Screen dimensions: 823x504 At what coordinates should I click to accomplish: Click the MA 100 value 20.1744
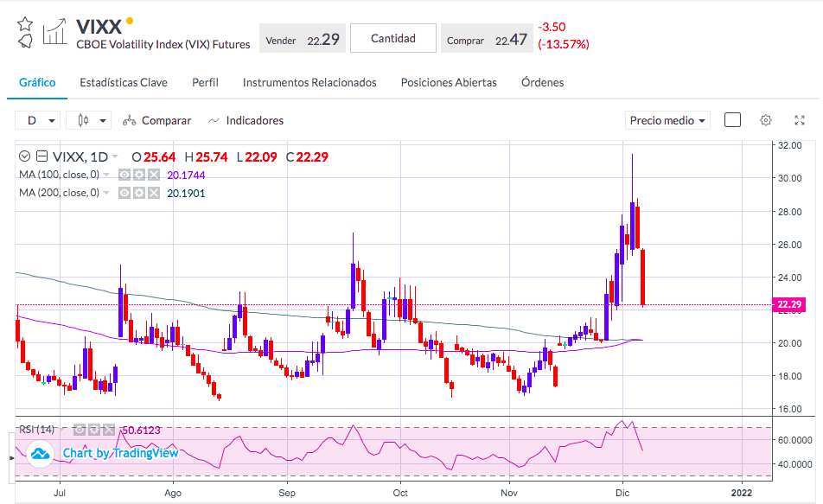tap(186, 175)
